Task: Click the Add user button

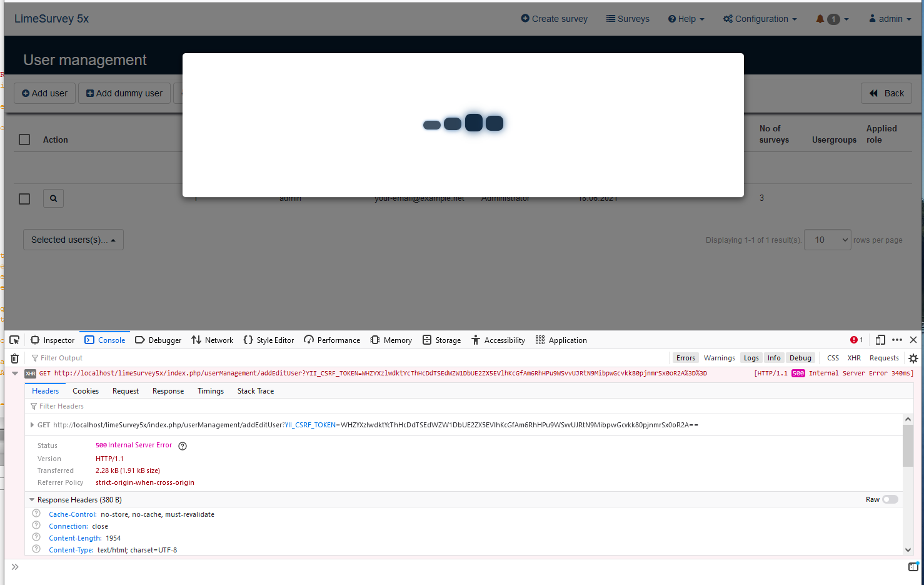Action: tap(45, 93)
